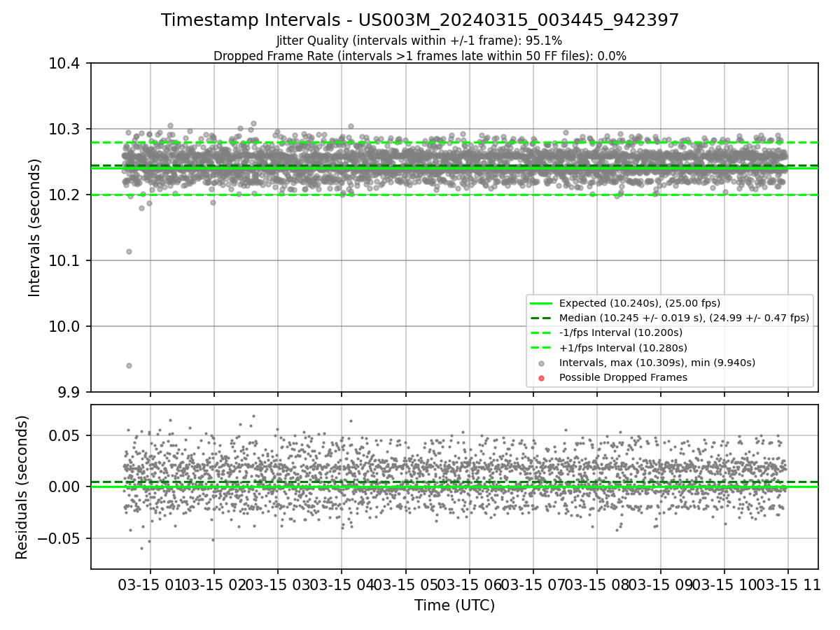Select legend entry "+1/fps Interval (10.280s)"
The image size is (840, 630).
(x=623, y=348)
